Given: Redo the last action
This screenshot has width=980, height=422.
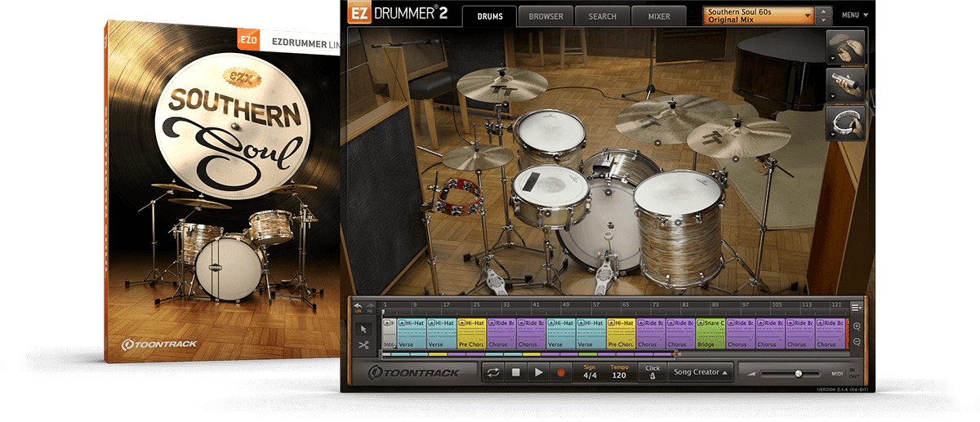Looking at the screenshot, I should pyautogui.click(x=370, y=307).
